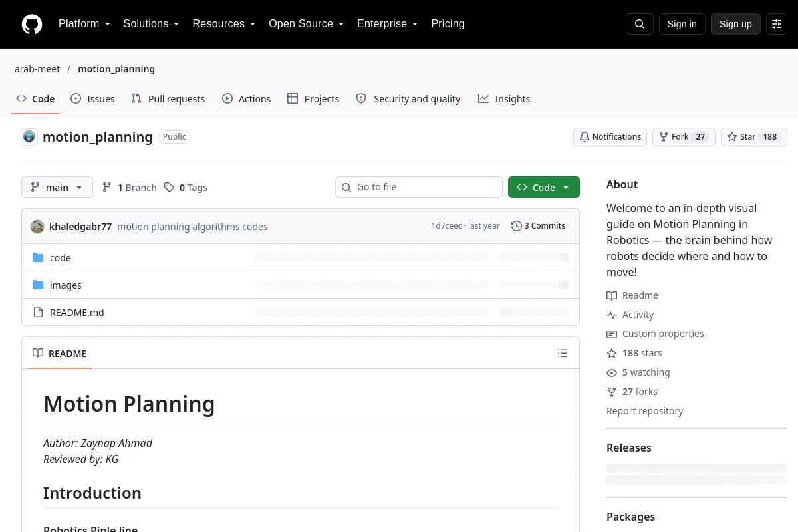This screenshot has width=798, height=532.
Task: Click the motion_planning repository avatar image
Action: 29,137
